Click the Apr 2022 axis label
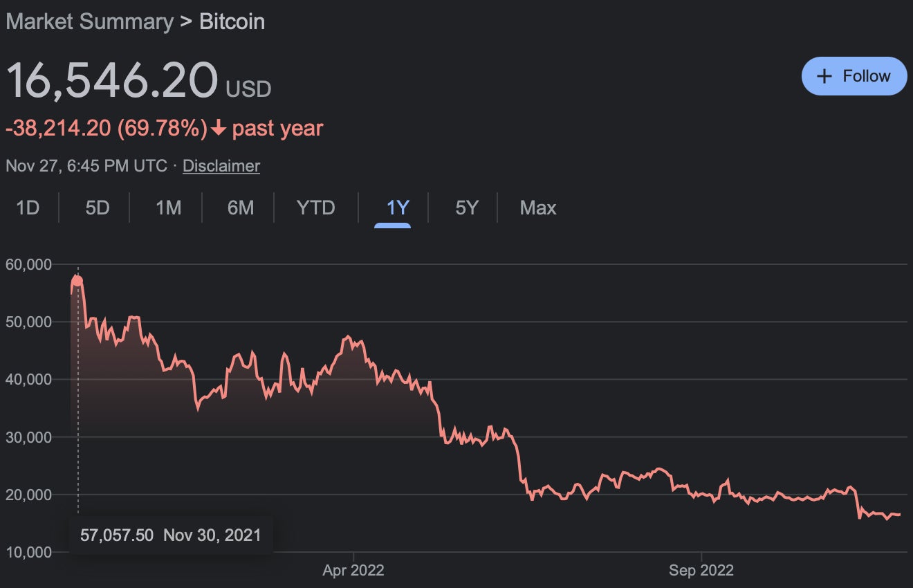The image size is (913, 588). (353, 571)
